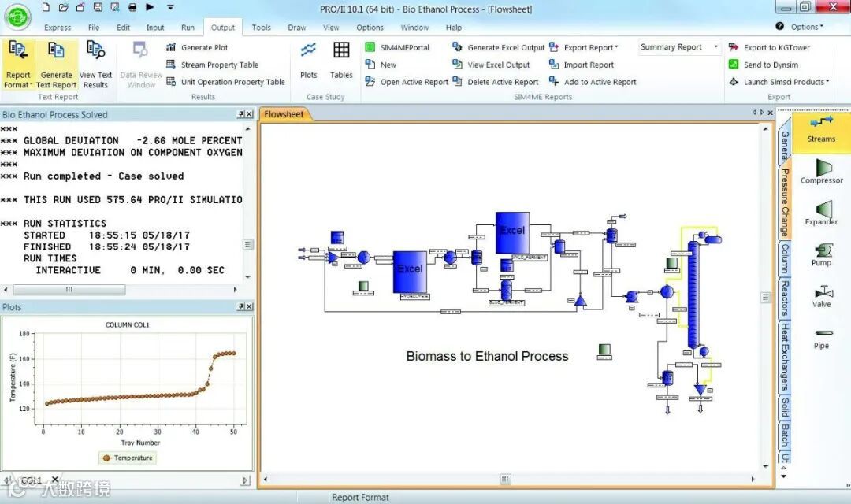Click the help question mark icon
Screen dimensions: 851x504
(x=779, y=26)
